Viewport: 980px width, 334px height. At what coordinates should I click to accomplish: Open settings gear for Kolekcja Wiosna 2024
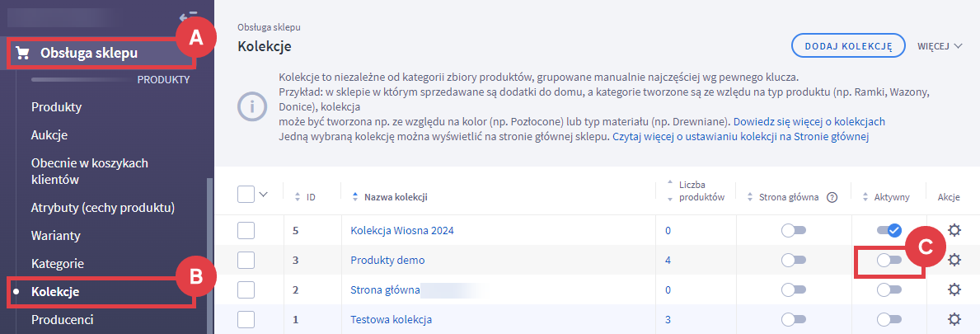954,231
